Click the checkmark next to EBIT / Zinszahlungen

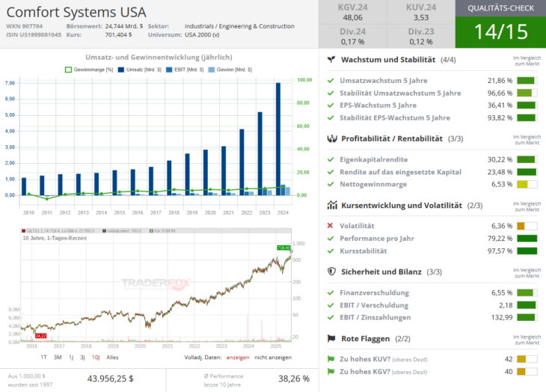tap(331, 317)
